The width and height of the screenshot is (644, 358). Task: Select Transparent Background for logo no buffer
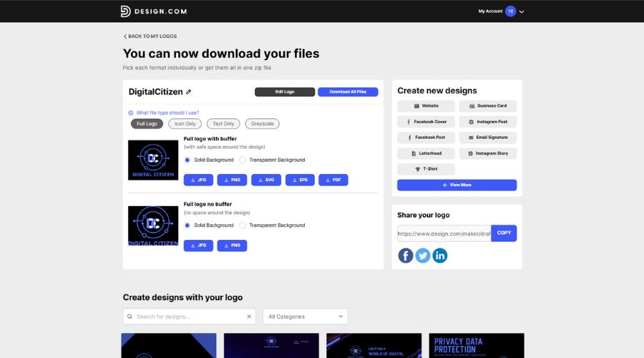click(x=243, y=226)
